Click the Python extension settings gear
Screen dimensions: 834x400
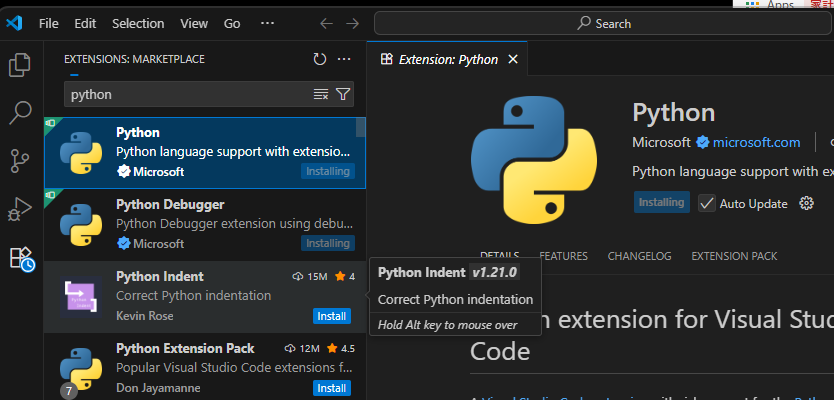(x=807, y=203)
